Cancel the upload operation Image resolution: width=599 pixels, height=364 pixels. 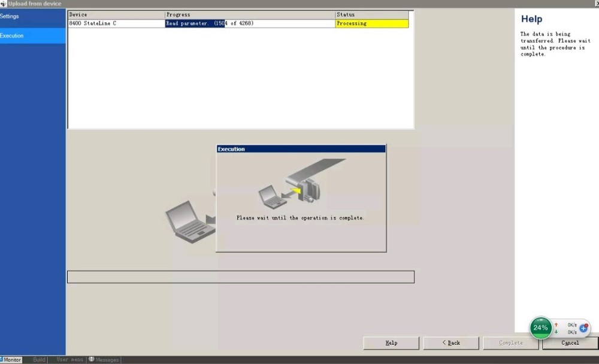[570, 343]
